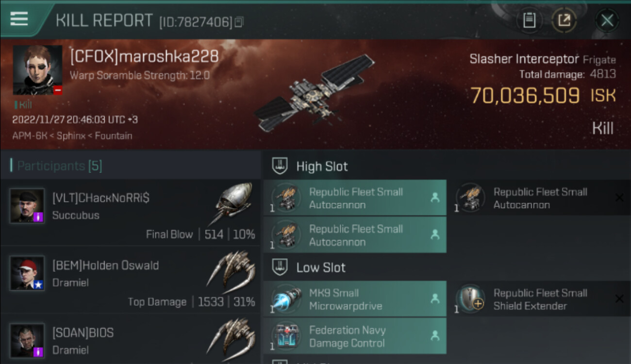Copy the kill report ID

point(238,22)
